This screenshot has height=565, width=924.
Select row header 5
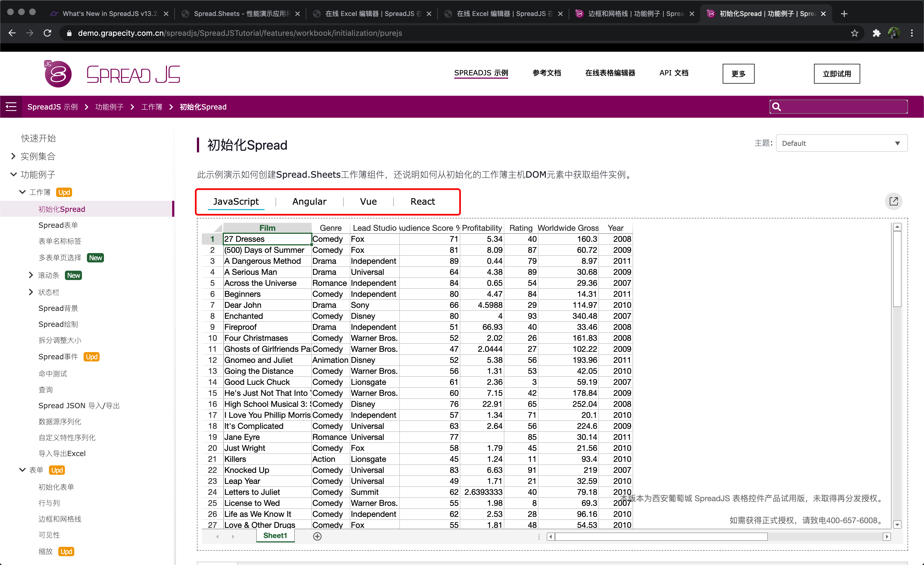click(x=212, y=283)
